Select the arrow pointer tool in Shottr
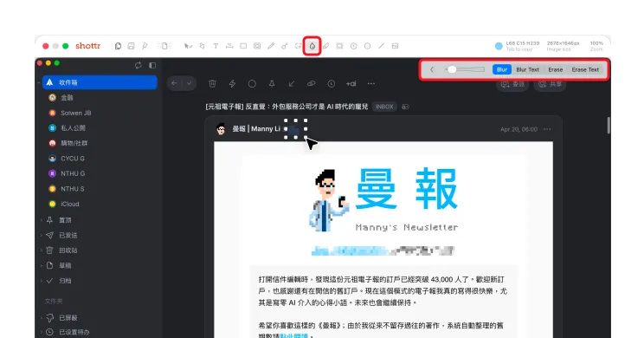Screen dimensions: 644x338 coord(188,46)
